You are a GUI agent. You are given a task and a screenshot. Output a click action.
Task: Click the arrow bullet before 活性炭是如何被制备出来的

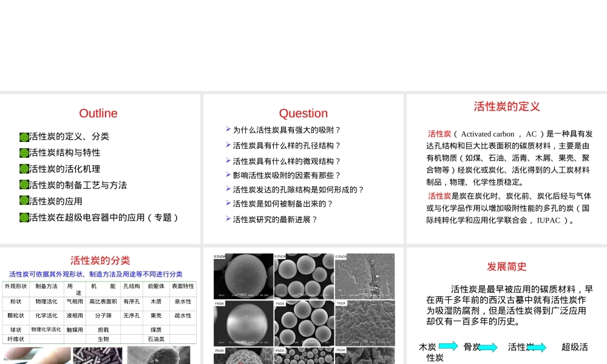[228, 203]
